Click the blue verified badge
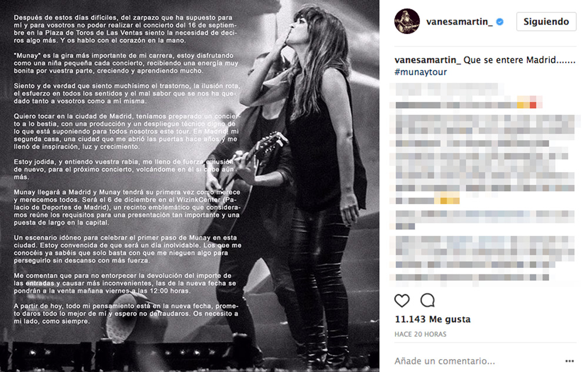Viewport: 588px width, 372px height. (499, 22)
